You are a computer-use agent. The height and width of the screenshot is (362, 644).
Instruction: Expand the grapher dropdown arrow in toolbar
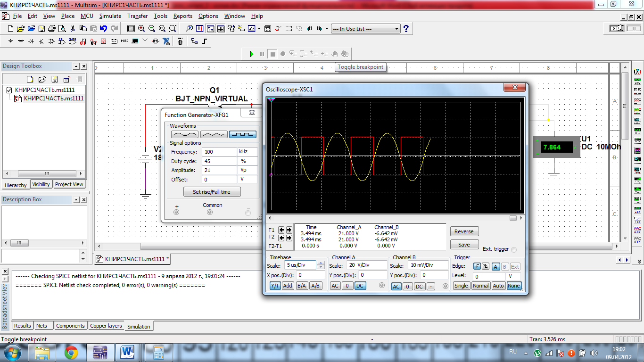click(x=259, y=29)
